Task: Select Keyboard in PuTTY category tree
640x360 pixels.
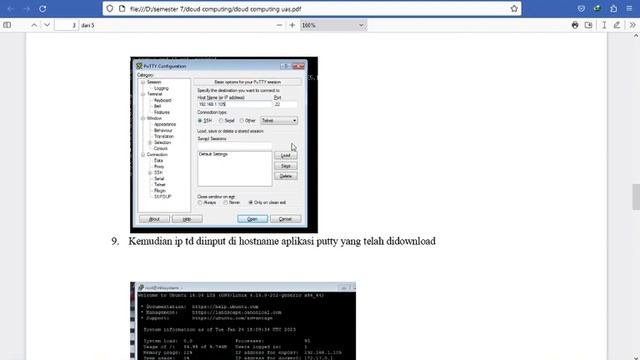Action: point(162,100)
